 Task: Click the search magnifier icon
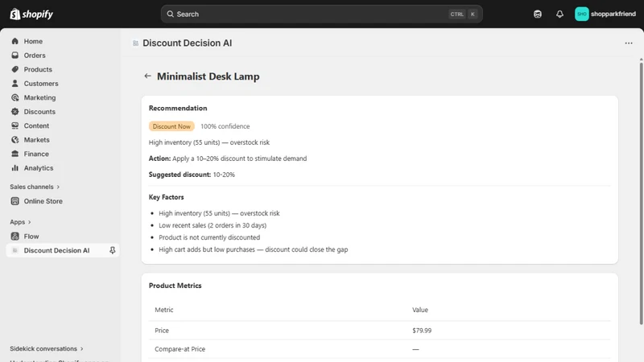click(170, 14)
